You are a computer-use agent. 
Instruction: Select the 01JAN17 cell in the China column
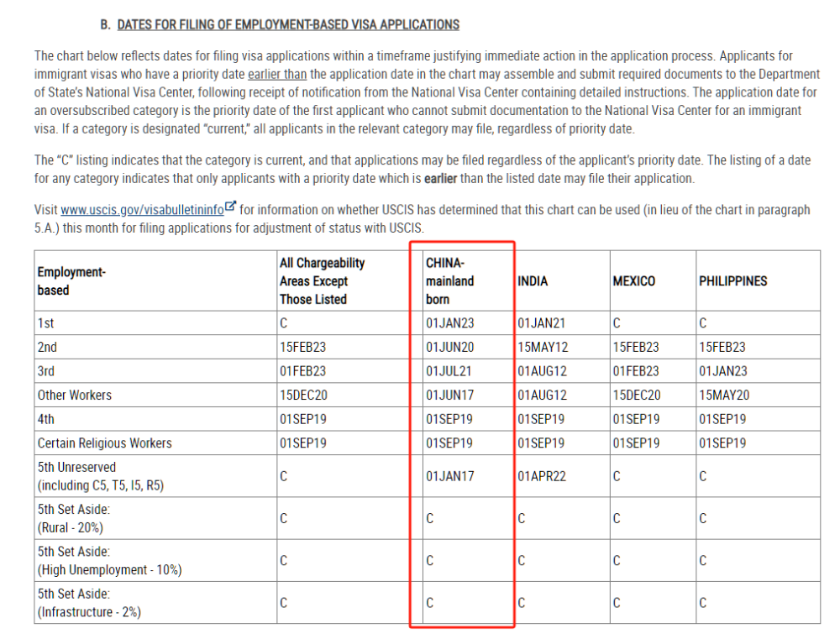[x=449, y=476]
